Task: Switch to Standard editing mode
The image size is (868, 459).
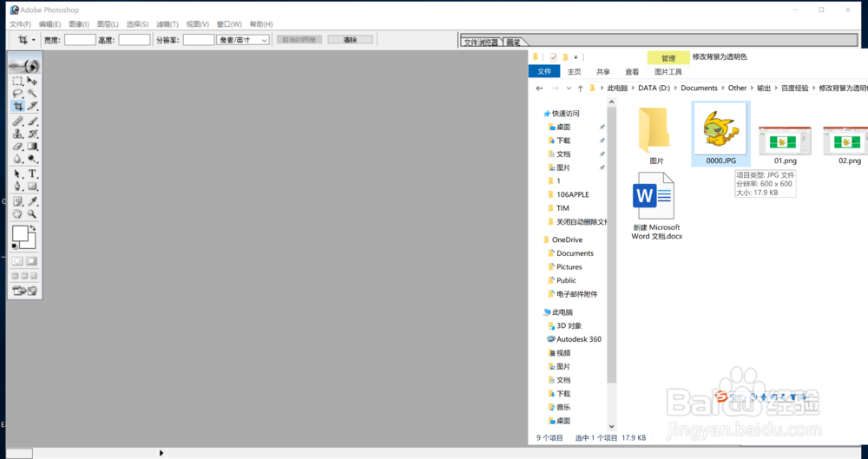Action: (x=17, y=261)
